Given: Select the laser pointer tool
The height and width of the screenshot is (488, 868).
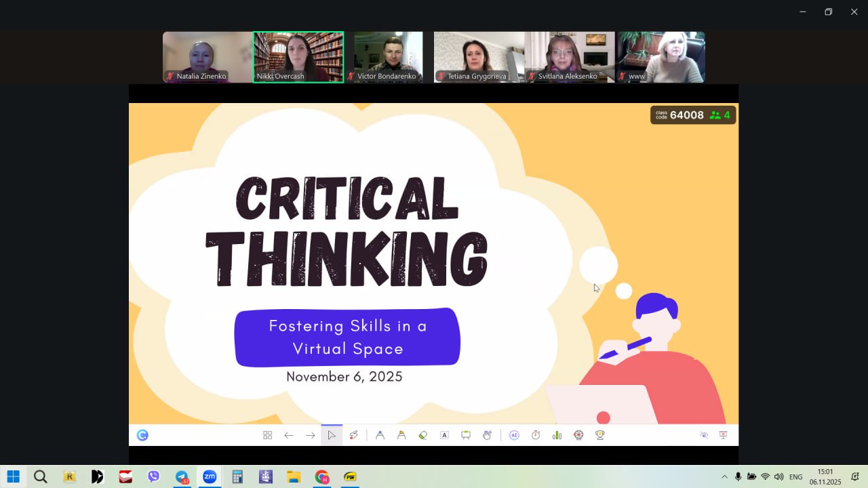Looking at the screenshot, I should tap(353, 435).
